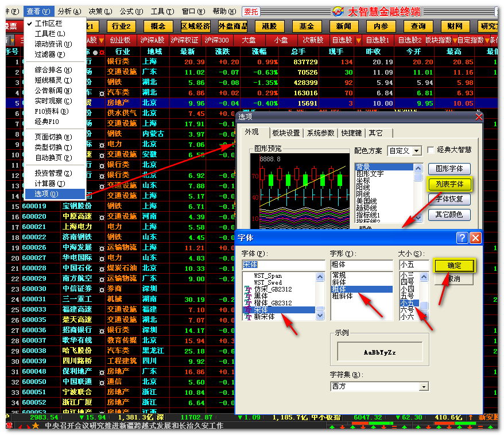504x435 pixels.
Task: Click the 涨幅 column header
Action: coord(259,52)
